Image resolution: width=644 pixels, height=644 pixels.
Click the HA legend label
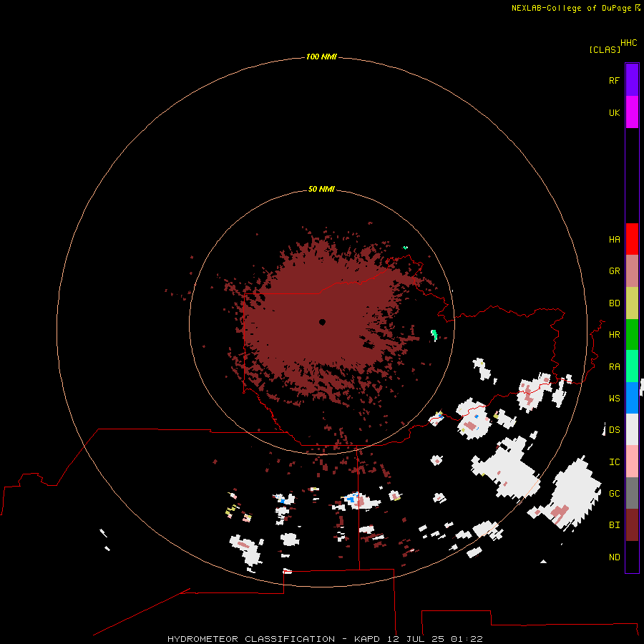click(x=614, y=240)
